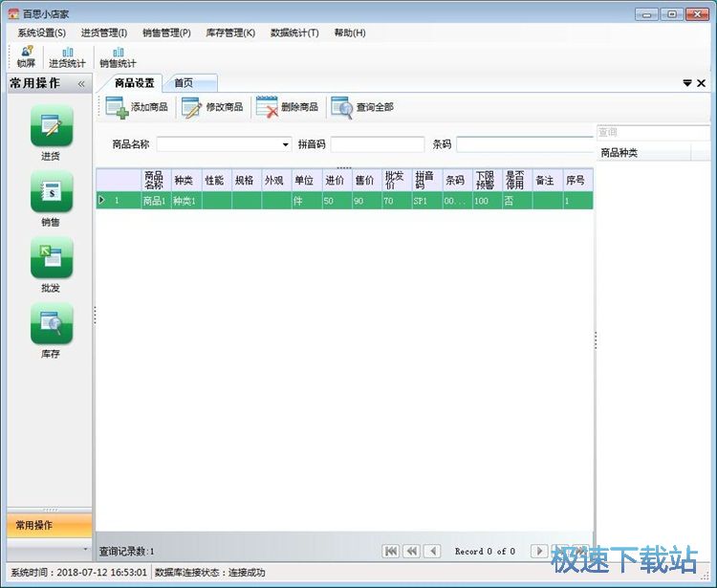
Task: Open 进货管理(I) menu
Action: 104,33
